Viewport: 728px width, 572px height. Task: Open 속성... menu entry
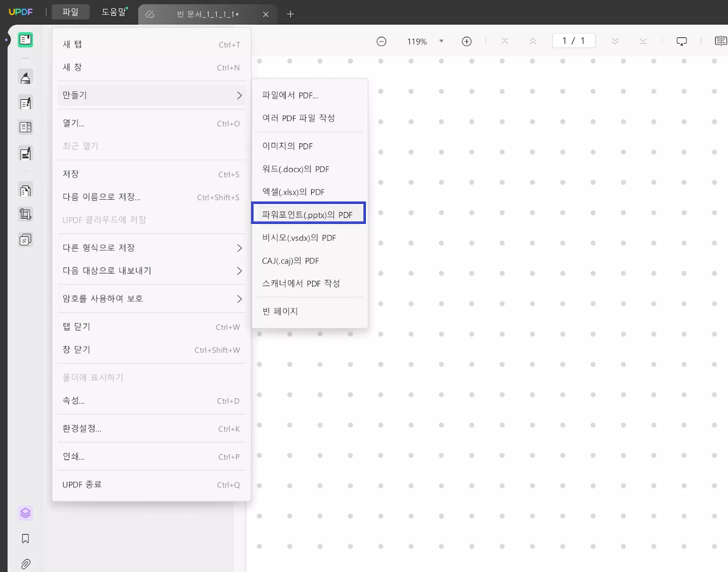[x=152, y=400]
